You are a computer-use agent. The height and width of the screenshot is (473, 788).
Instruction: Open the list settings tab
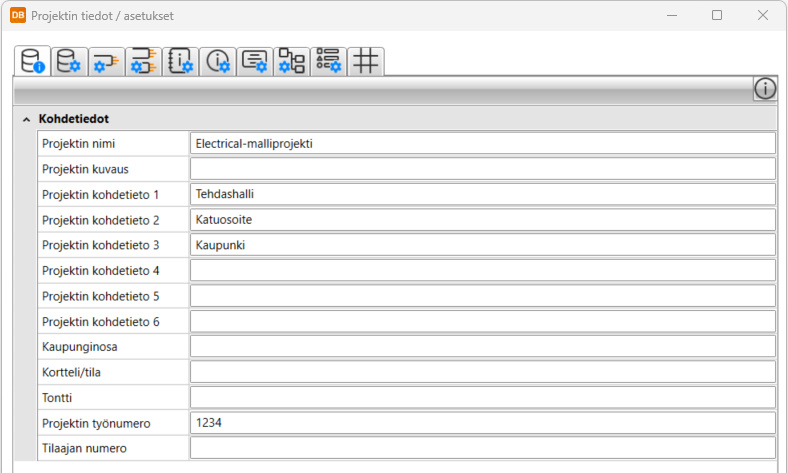click(328, 62)
